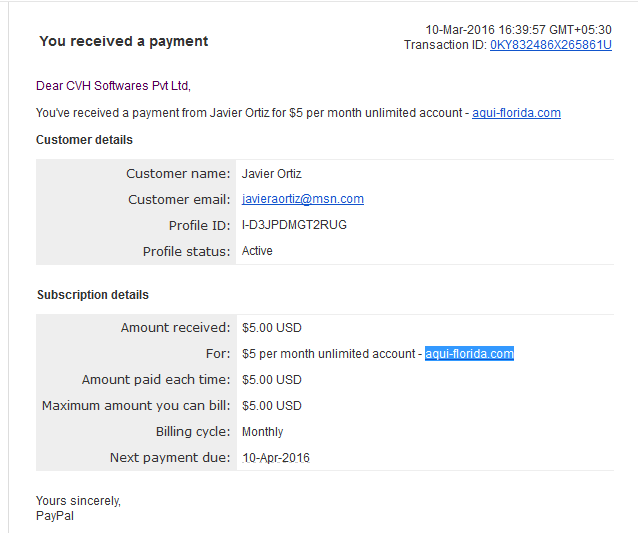Click the Subscription details heading
Image resolution: width=638 pixels, height=533 pixels.
point(93,295)
